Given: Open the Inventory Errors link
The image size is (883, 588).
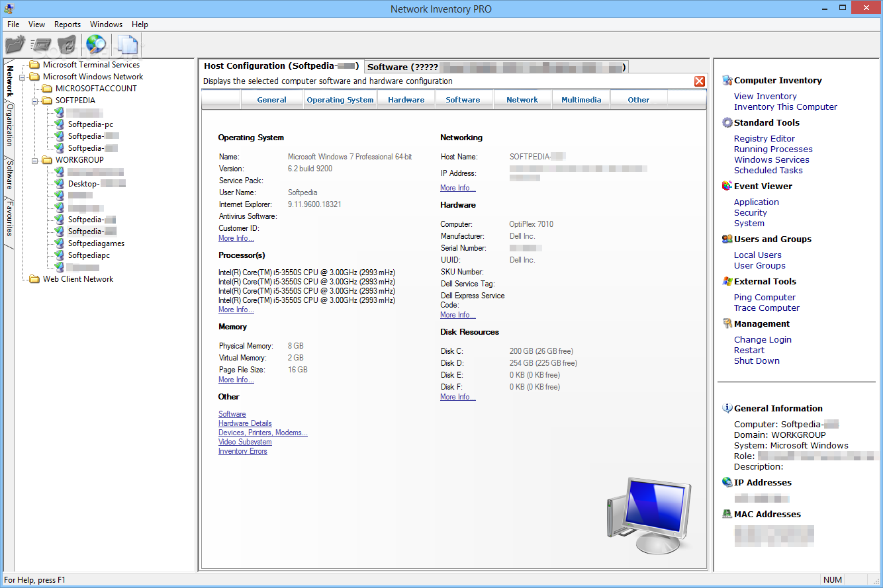Looking at the screenshot, I should pos(243,451).
